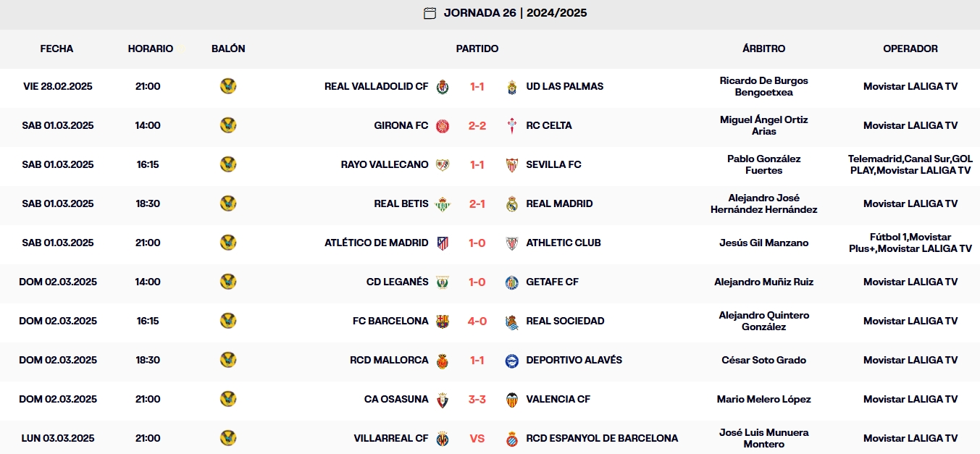
Task: Click the ÁRBITRO column header
Action: click(x=763, y=49)
